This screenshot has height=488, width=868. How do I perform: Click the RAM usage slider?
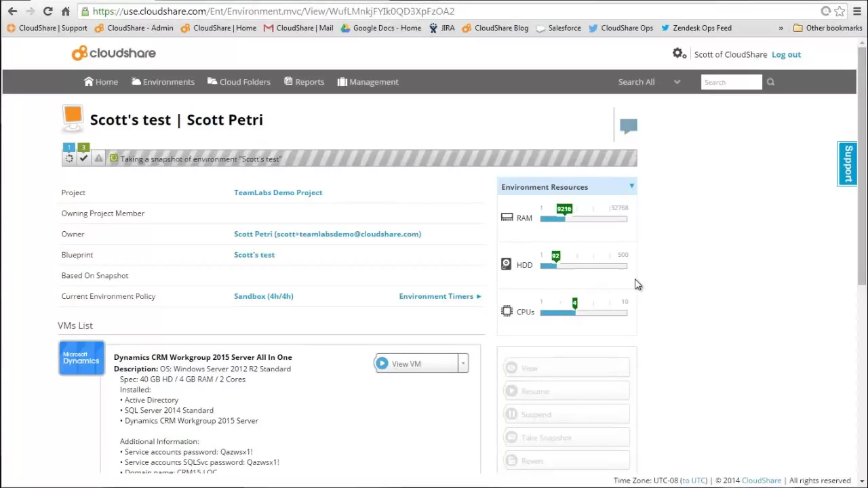click(583, 219)
